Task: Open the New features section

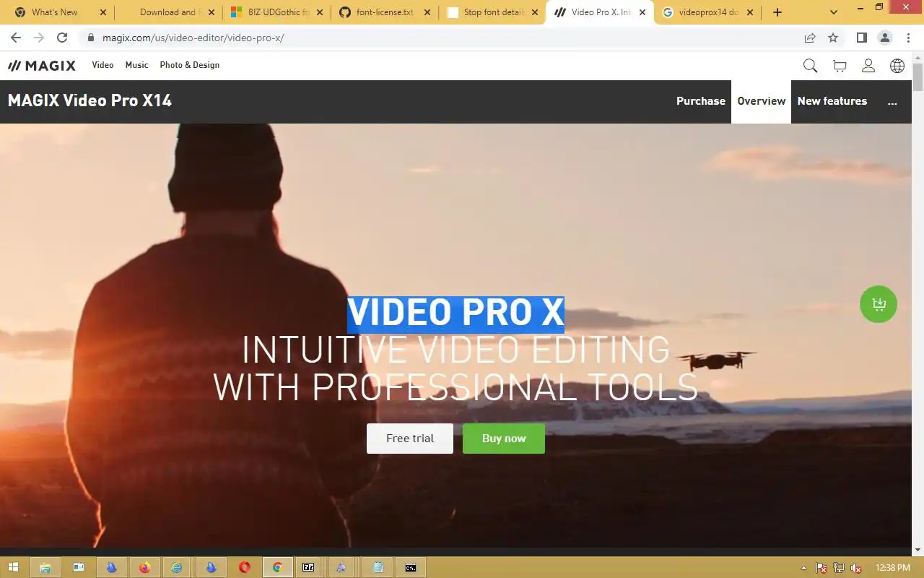Action: point(832,101)
